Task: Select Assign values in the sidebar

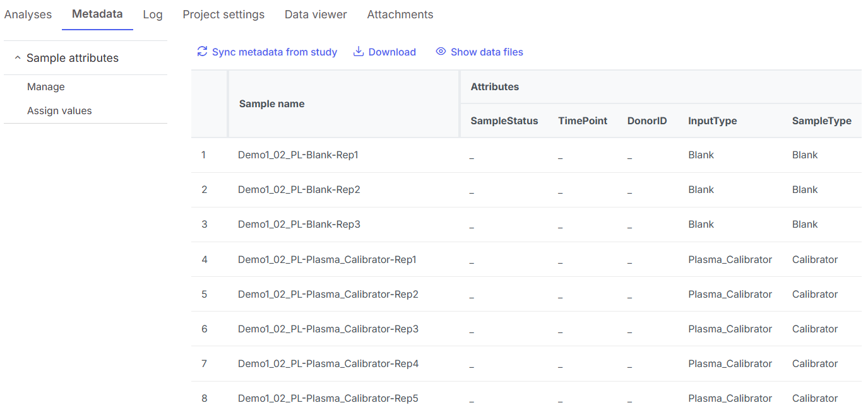Action: (x=59, y=111)
